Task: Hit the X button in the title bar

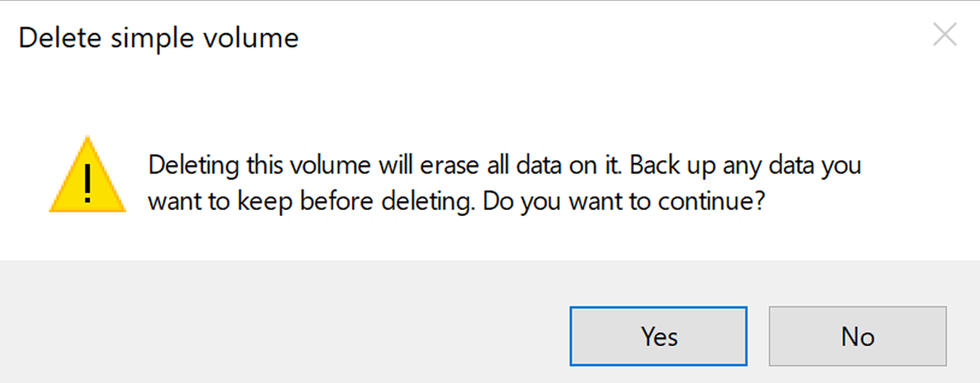Action: coord(946,35)
